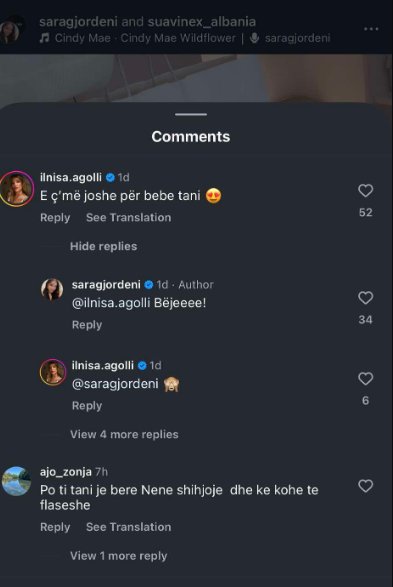Open ilnisa.agolli's profile picture in top comment
Image resolution: width=393 pixels, height=587 pixels.
click(17, 188)
